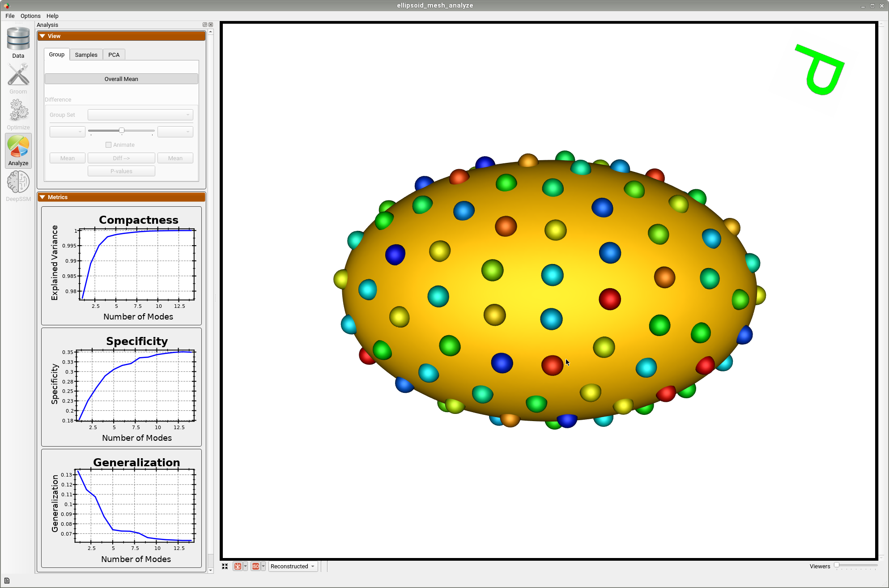This screenshot has height=588, width=889.
Task: Expand the View panel section
Action: (x=122, y=35)
